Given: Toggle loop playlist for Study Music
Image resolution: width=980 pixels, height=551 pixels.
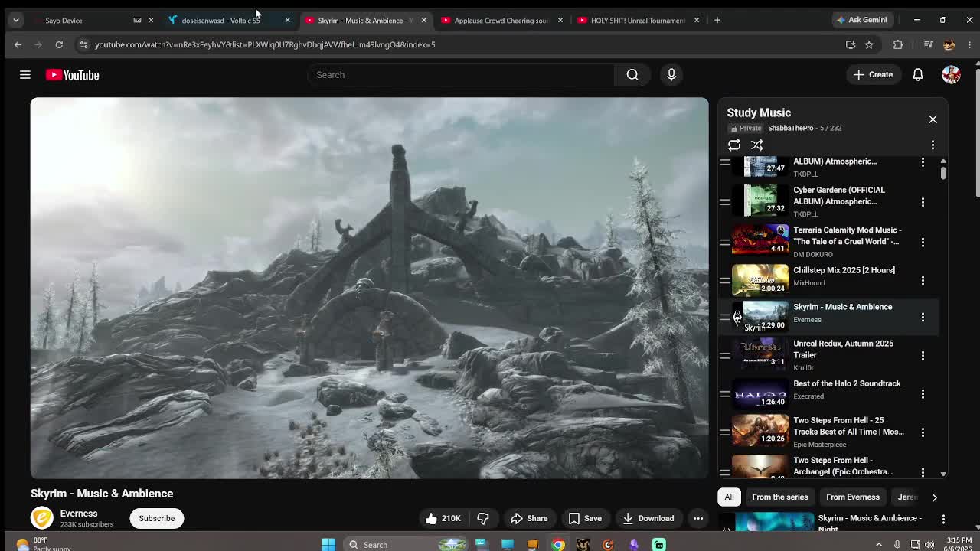Looking at the screenshot, I should click(x=734, y=145).
